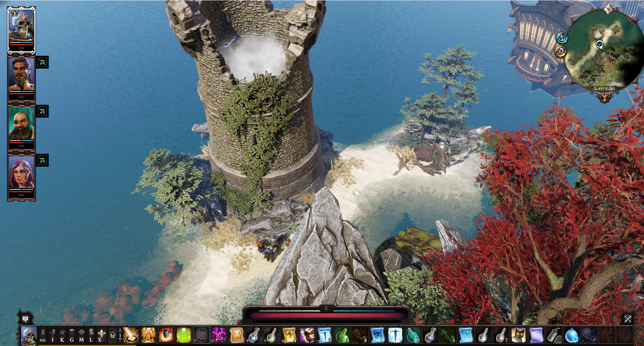Select the blue snowflake ice grenade
The height and width of the screenshot is (346, 644).
[572, 335]
